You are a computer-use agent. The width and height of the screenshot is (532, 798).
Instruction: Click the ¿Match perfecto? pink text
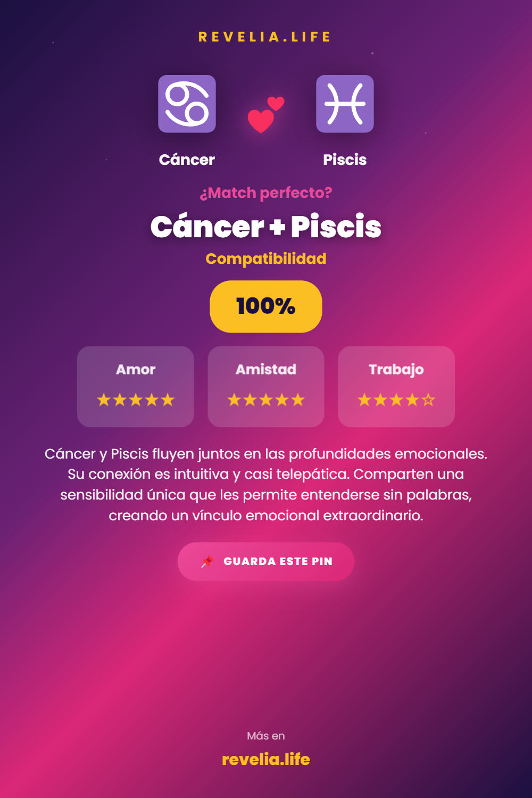(266, 193)
